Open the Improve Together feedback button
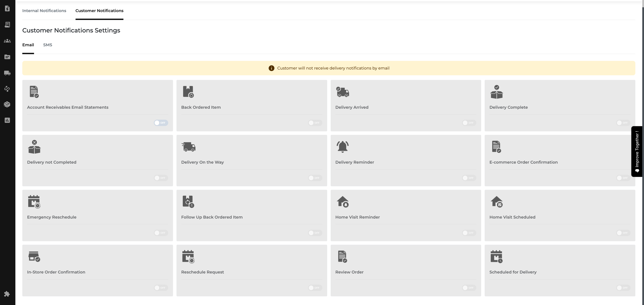The width and height of the screenshot is (644, 305). [637, 152]
